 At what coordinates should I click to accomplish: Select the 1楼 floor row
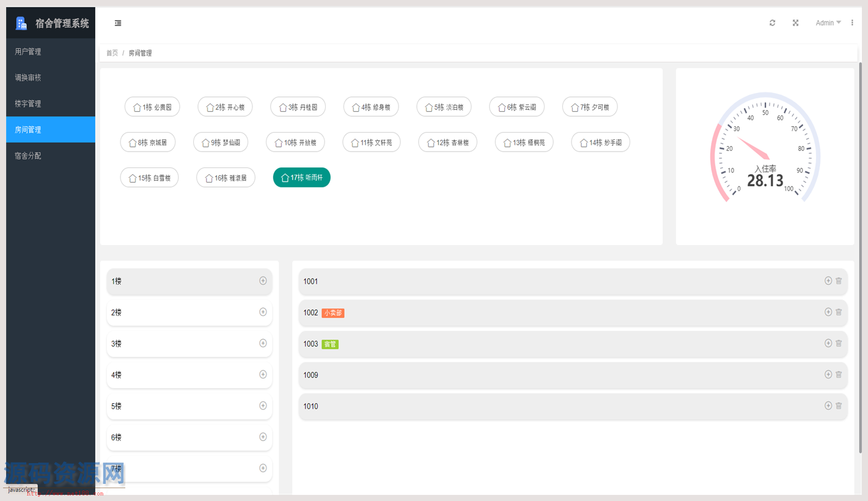pos(189,281)
